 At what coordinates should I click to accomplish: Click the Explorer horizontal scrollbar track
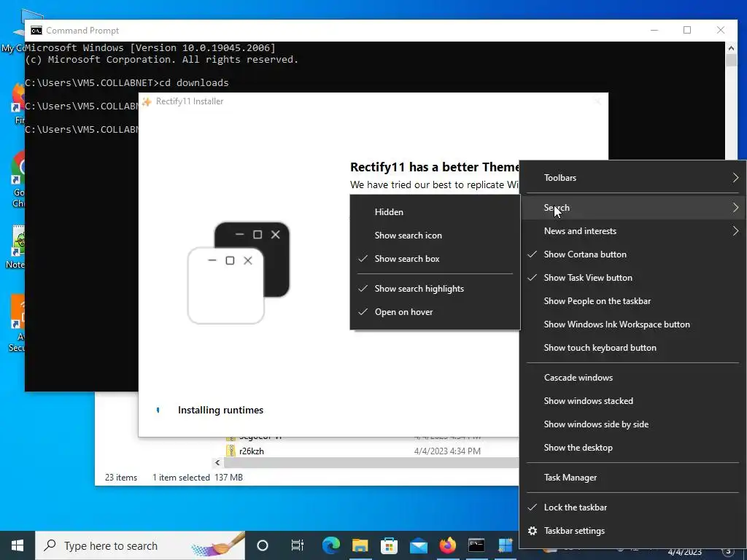click(371, 462)
